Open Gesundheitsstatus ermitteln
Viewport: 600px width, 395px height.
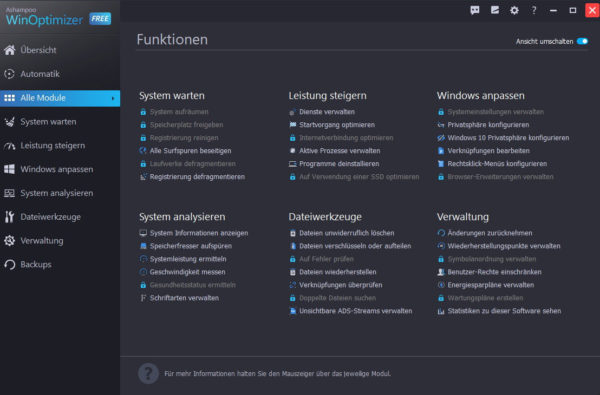click(x=192, y=285)
